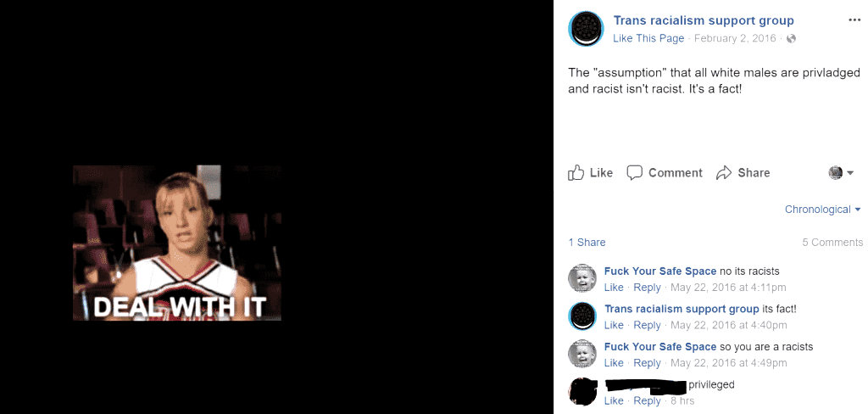Screen dimensions: 868x414
Task: Open Trans racialism support group page title
Action: click(703, 20)
